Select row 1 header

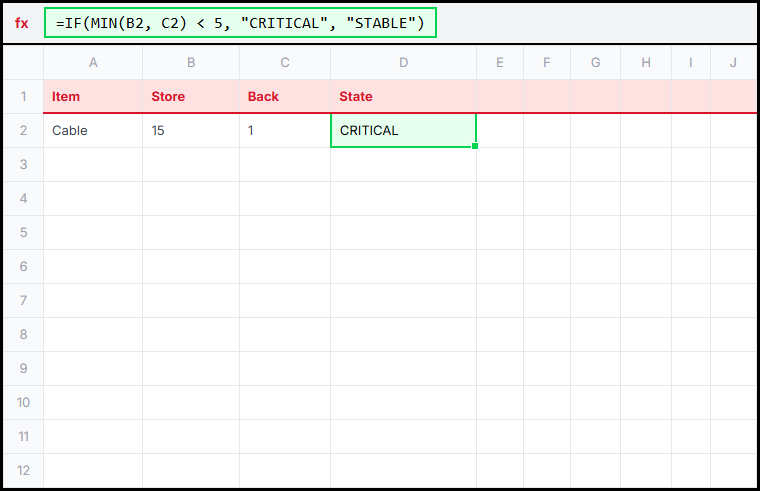23,97
